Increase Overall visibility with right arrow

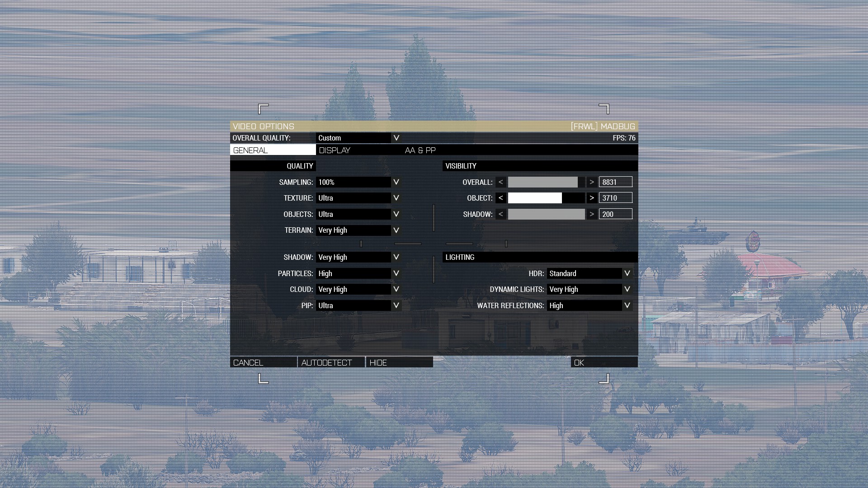pos(592,182)
